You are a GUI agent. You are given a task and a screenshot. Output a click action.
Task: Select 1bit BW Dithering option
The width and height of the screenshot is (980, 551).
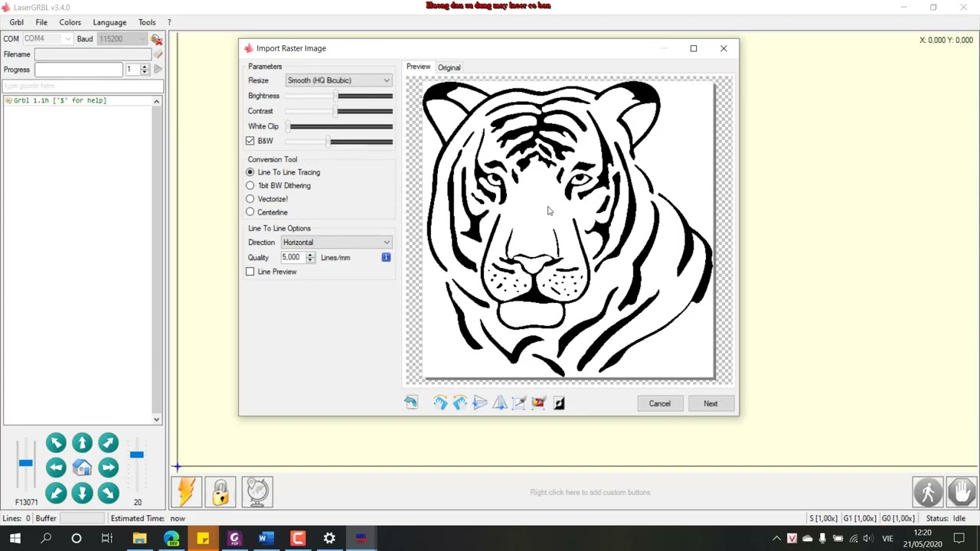250,185
